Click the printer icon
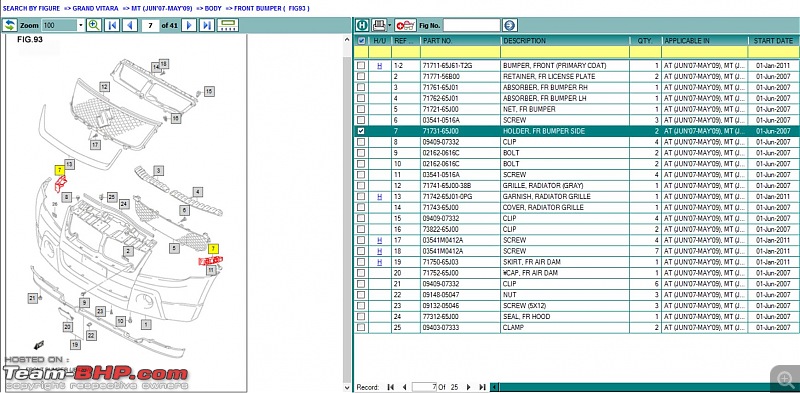This screenshot has height=393, width=800. pos(379,25)
